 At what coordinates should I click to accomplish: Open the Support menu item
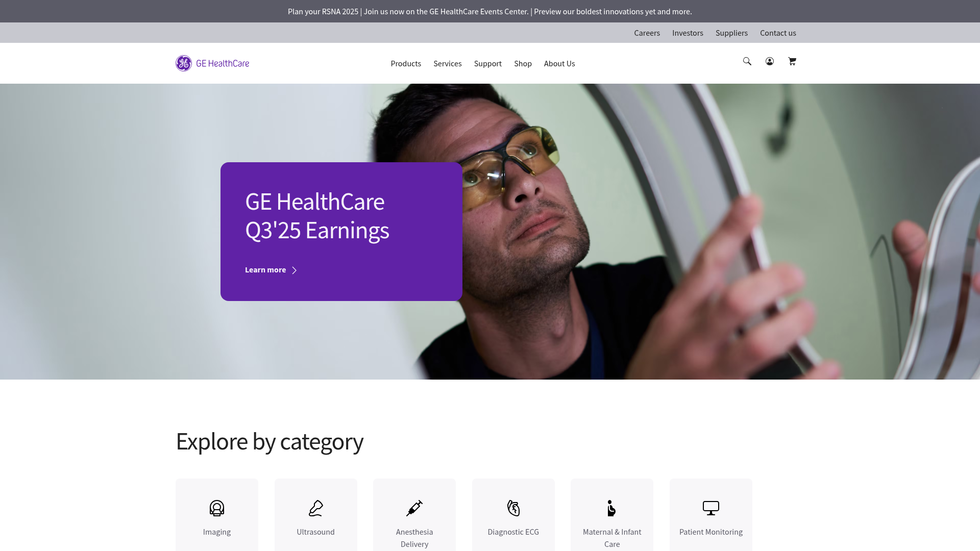[487, 63]
